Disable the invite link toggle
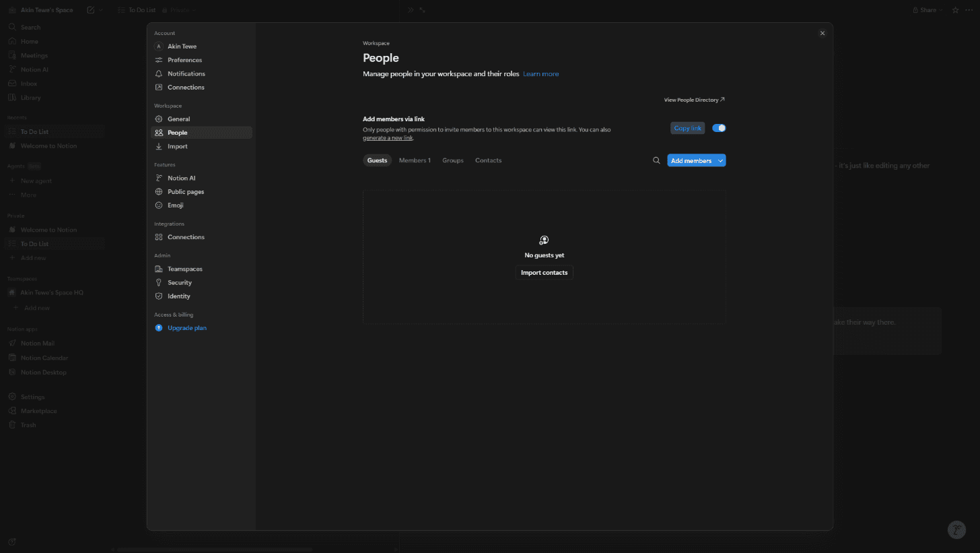980x553 pixels. (719, 128)
